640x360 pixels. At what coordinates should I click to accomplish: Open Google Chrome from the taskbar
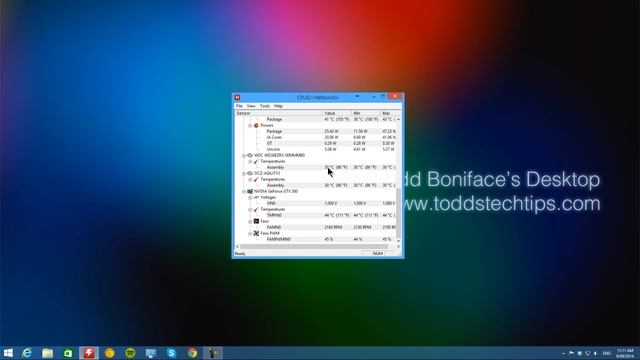point(192,353)
